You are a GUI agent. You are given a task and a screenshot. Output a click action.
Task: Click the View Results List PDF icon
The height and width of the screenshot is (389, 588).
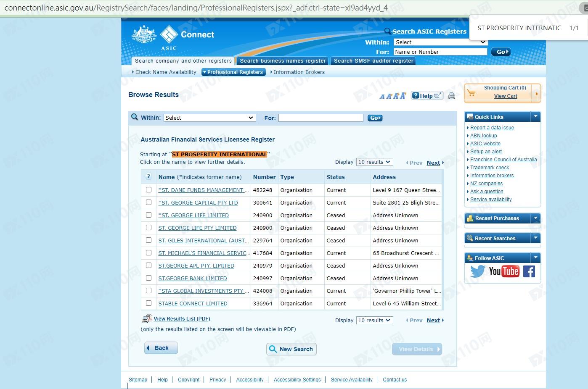click(x=147, y=319)
